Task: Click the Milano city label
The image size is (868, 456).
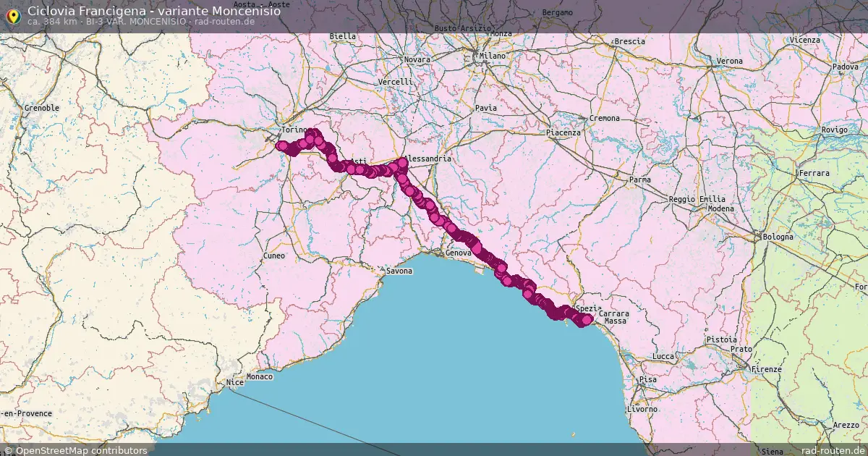Action: coord(493,56)
